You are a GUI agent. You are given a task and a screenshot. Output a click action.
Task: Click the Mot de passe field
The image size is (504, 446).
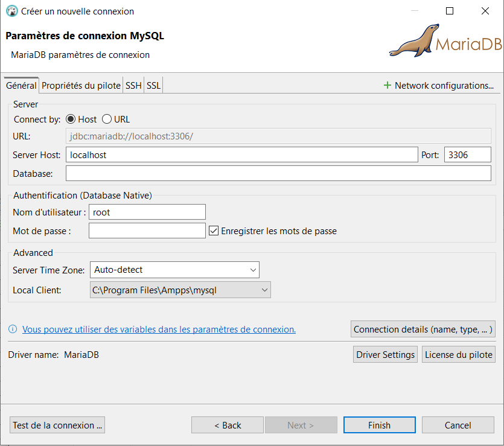[x=147, y=230]
